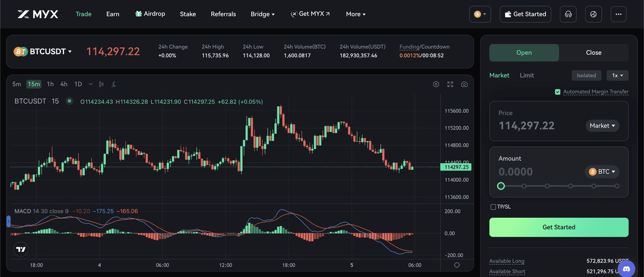The height and width of the screenshot is (277, 644).
Task: Click the chart bottom-right settings gear
Action: click(456, 265)
